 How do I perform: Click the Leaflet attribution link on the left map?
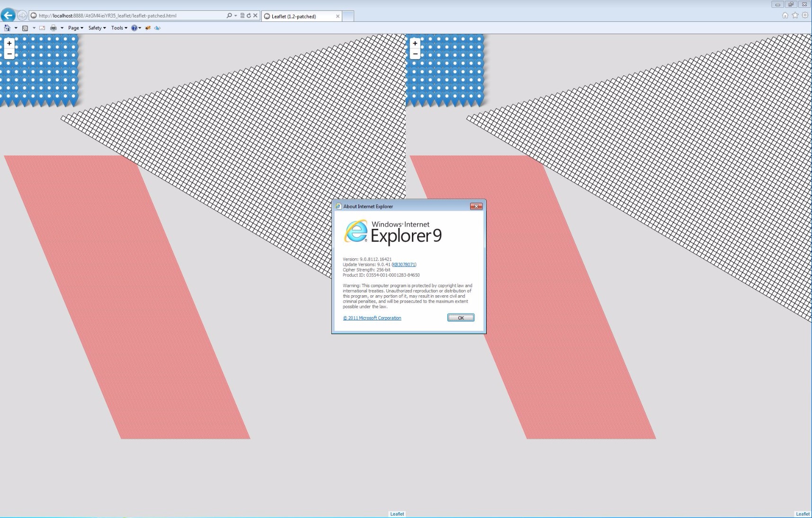click(x=397, y=514)
